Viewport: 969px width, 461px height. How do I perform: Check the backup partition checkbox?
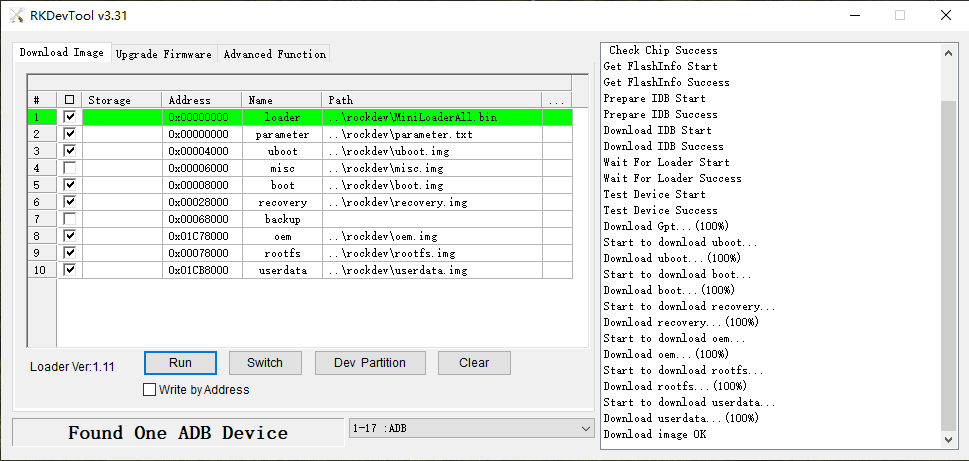point(69,219)
